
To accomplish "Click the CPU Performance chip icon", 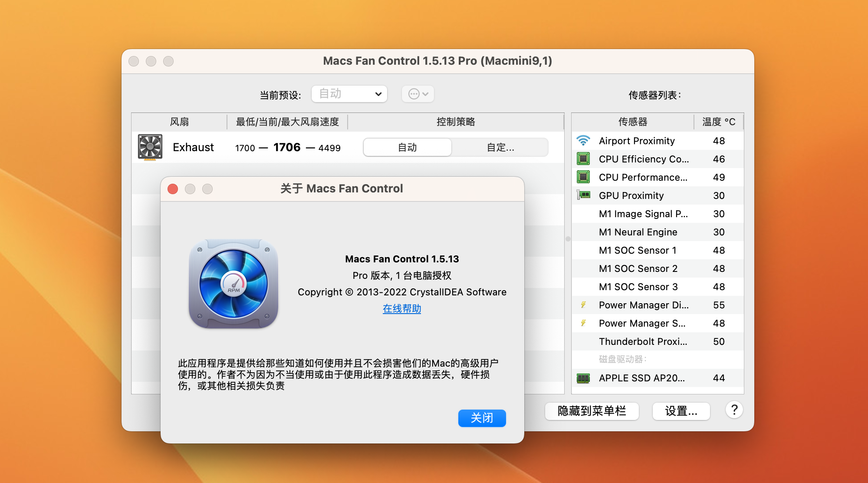I will 583,177.
